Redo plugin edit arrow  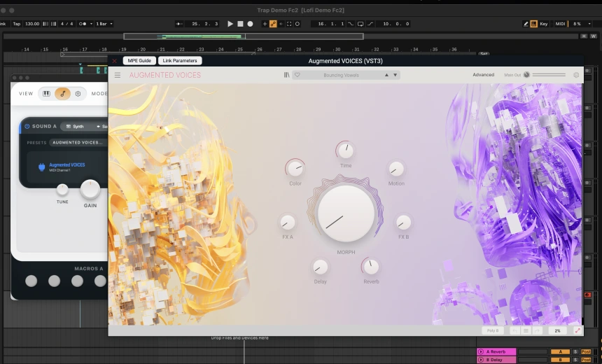click(x=537, y=330)
